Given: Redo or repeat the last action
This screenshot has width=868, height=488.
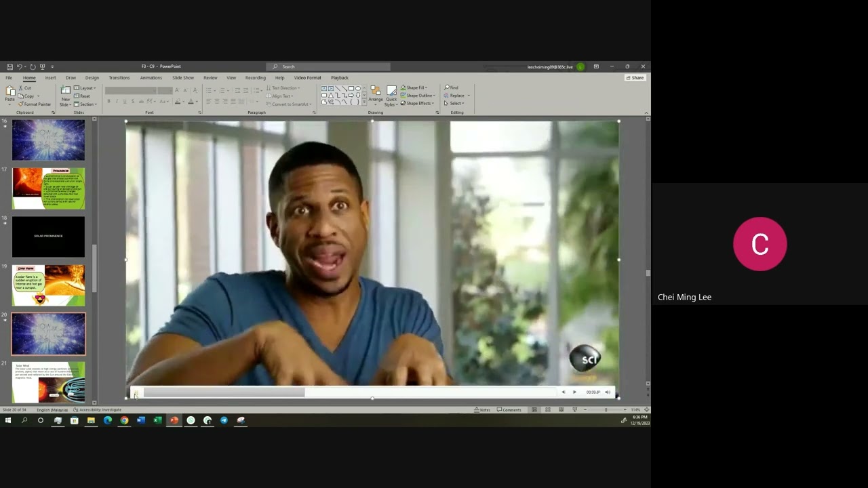Looking at the screenshot, I should point(32,66).
